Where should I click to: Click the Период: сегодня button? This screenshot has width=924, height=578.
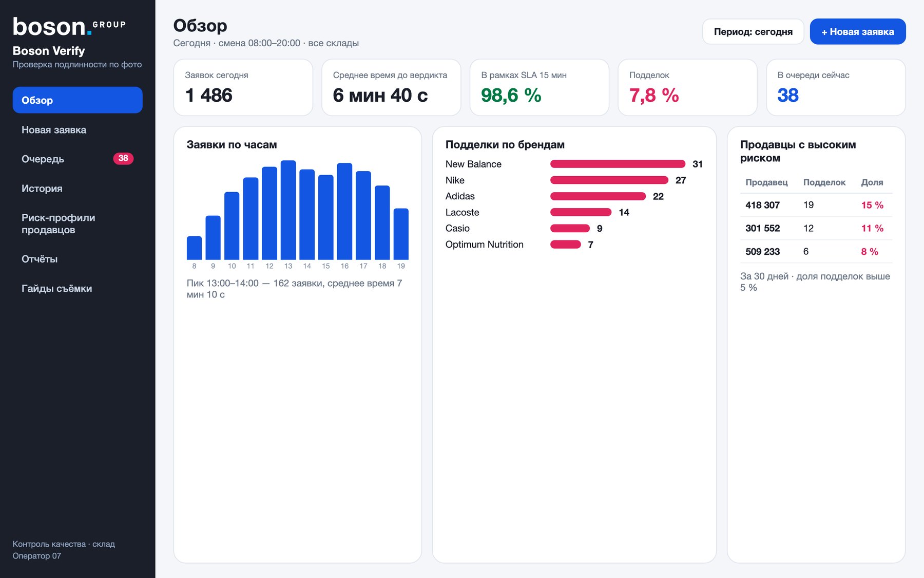click(753, 32)
